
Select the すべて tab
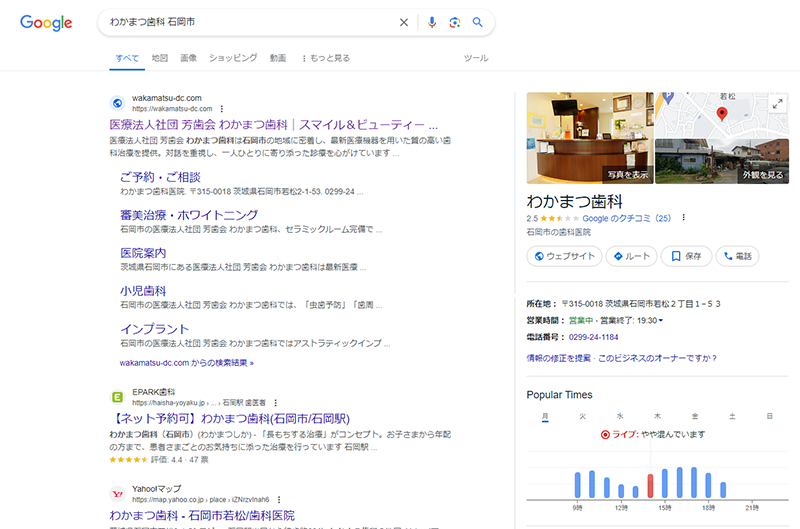(x=127, y=58)
